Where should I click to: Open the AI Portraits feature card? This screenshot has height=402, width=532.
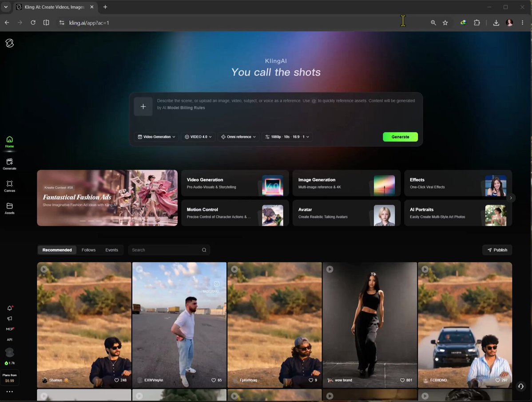[458, 213]
